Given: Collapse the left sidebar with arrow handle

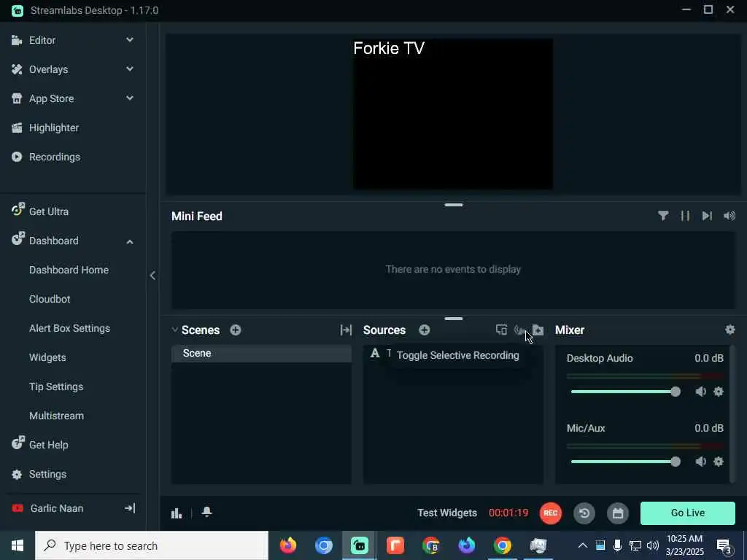Looking at the screenshot, I should click(x=152, y=275).
